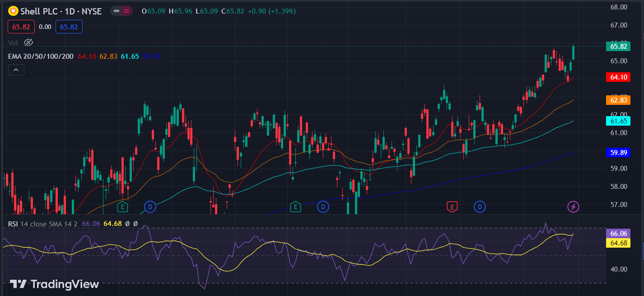Click the 68.00 price axis tick
The height and width of the screenshot is (296, 644).
click(618, 7)
